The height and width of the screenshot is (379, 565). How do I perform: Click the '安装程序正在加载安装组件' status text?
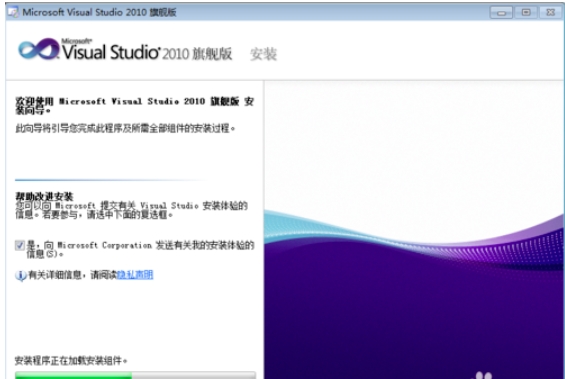click(71, 361)
